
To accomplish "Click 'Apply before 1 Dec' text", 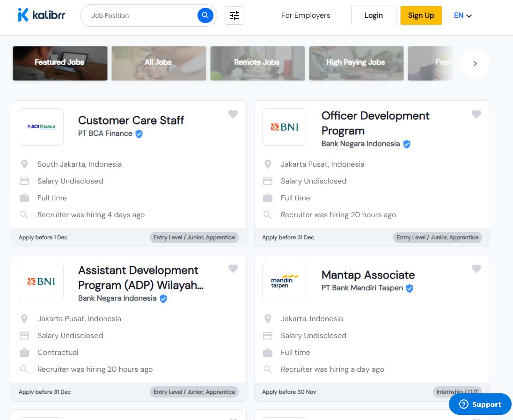I will [43, 237].
